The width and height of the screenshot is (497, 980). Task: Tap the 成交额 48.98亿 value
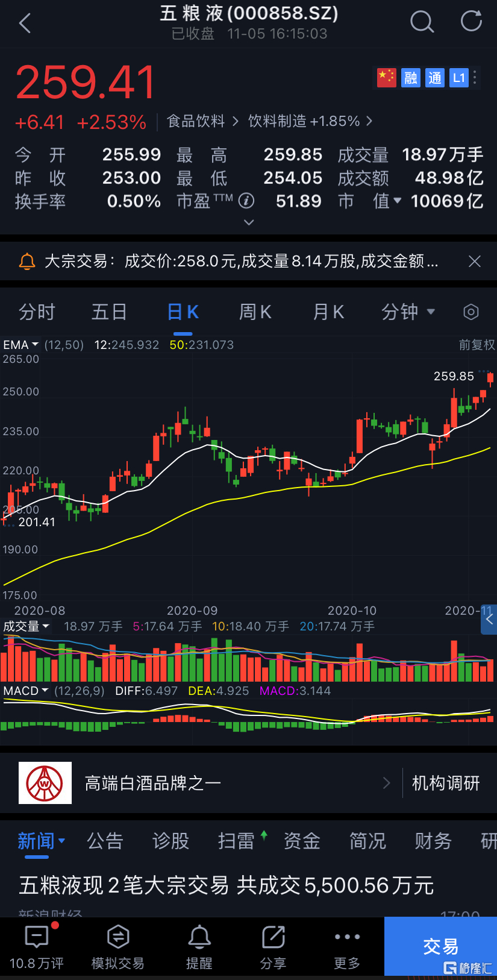[x=449, y=178]
